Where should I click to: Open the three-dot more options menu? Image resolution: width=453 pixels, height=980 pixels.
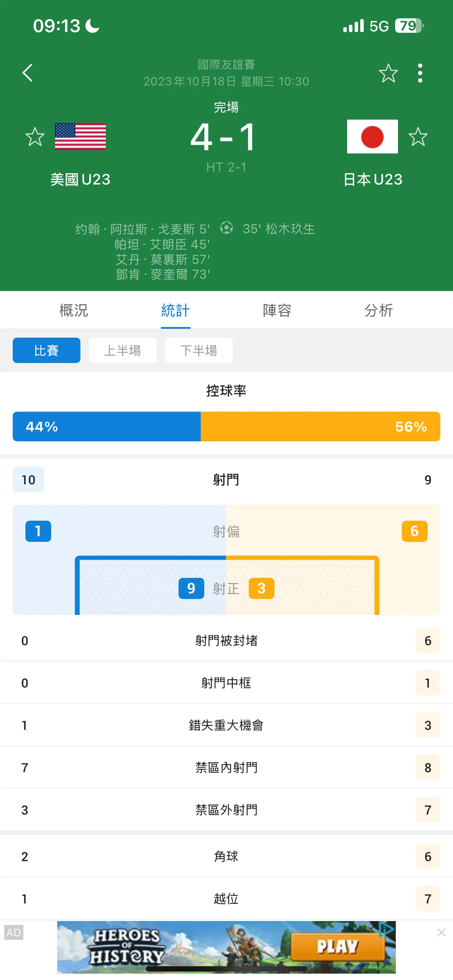(420, 73)
